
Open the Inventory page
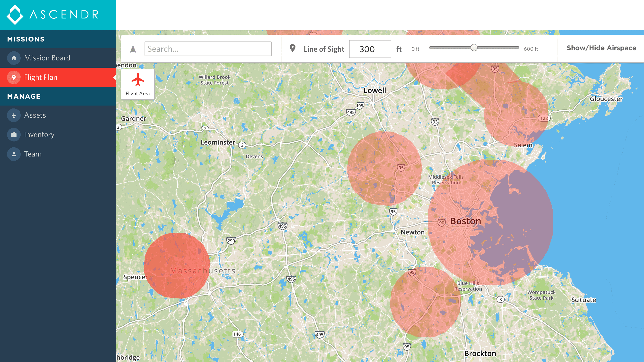point(39,135)
